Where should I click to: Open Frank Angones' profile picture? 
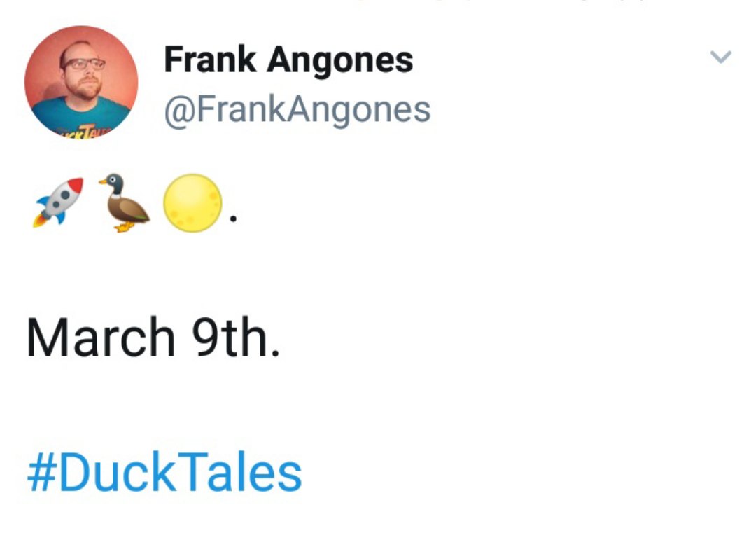[x=81, y=82]
